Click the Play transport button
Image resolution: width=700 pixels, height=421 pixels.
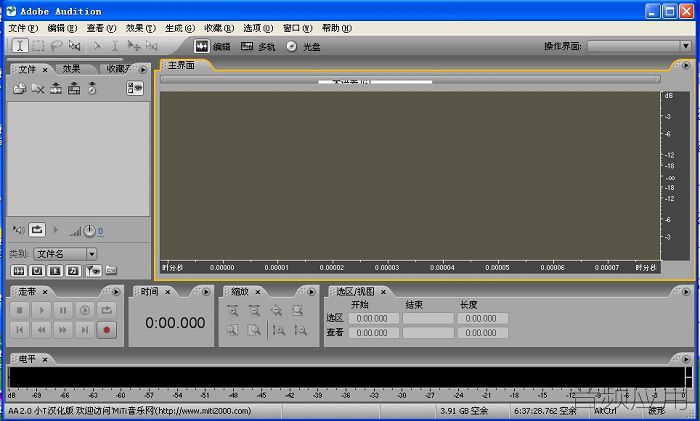[41, 310]
